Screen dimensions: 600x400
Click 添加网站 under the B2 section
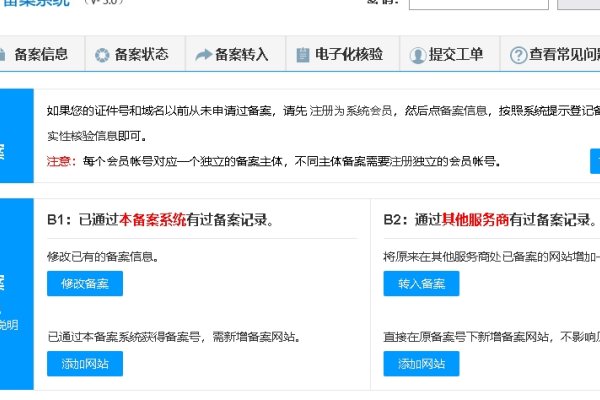pyautogui.click(x=421, y=364)
